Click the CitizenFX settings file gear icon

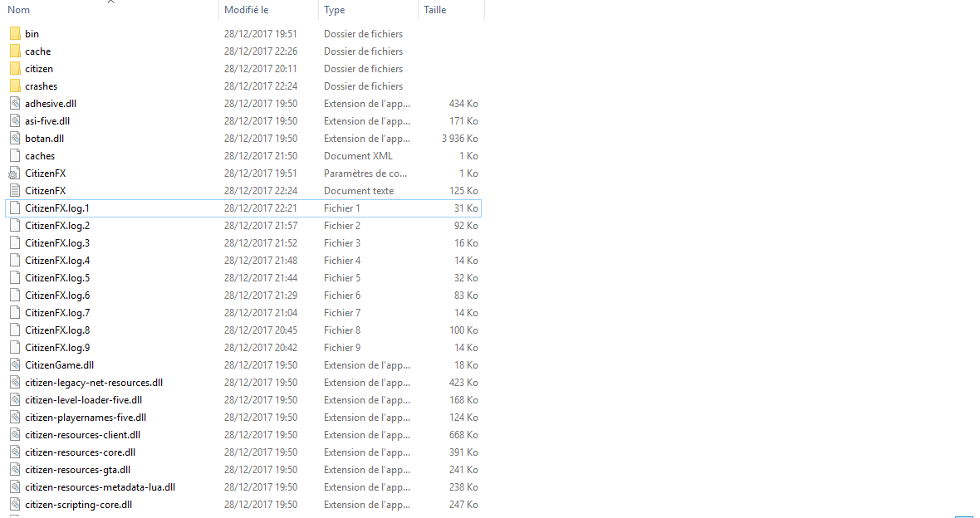15,173
